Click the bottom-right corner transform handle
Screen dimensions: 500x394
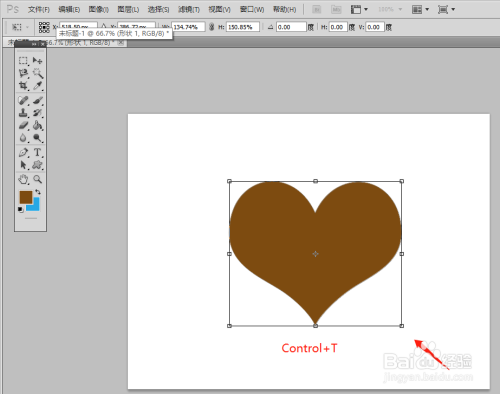tap(402, 326)
